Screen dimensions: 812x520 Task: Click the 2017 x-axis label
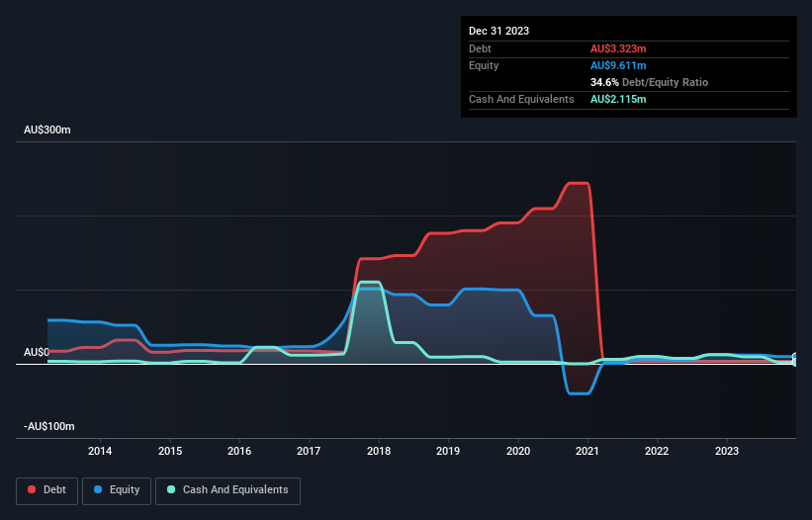click(x=309, y=451)
